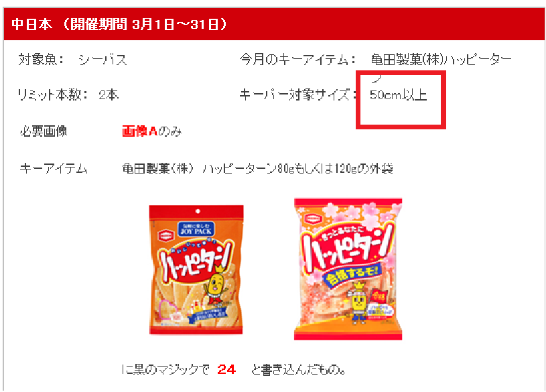Click the JOY PACK Happy Turn package image
The height and width of the screenshot is (392, 546).
coord(196,269)
